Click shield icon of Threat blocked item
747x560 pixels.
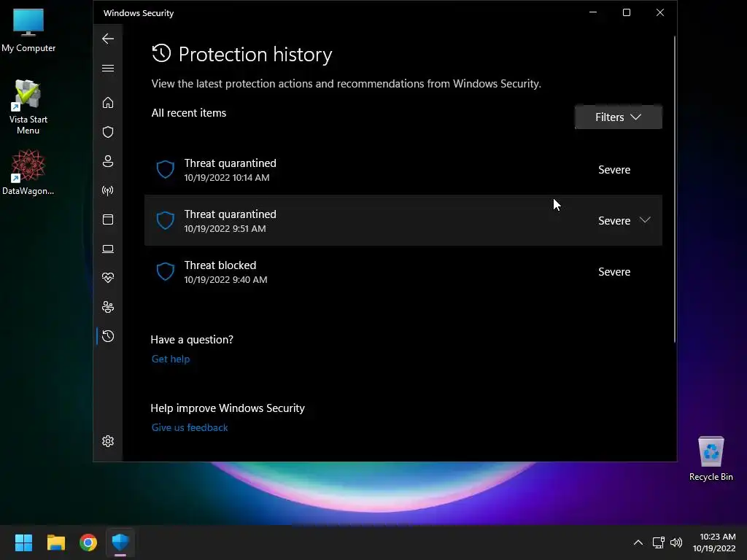pyautogui.click(x=166, y=271)
